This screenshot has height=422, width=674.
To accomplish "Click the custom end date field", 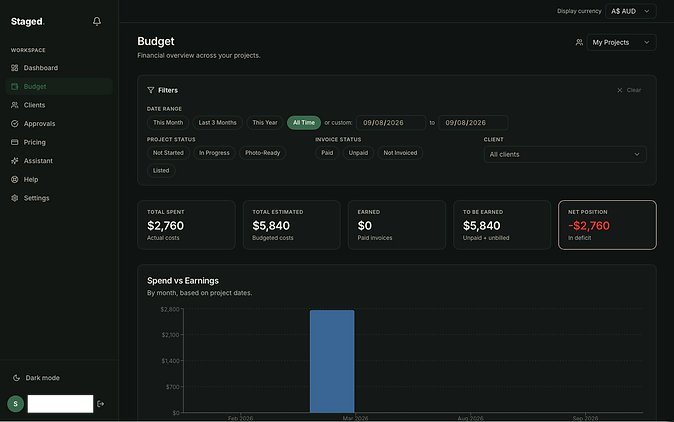I will [473, 122].
